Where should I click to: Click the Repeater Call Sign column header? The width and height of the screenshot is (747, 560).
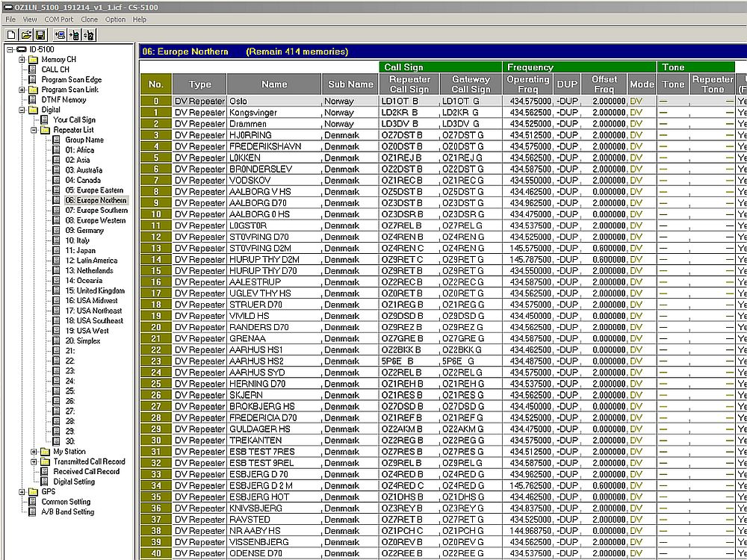tap(409, 84)
